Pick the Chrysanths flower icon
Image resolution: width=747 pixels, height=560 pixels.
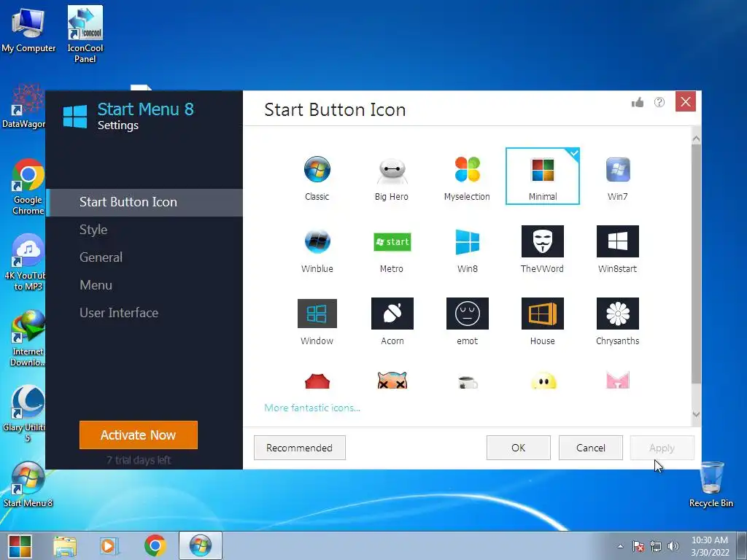617,322
